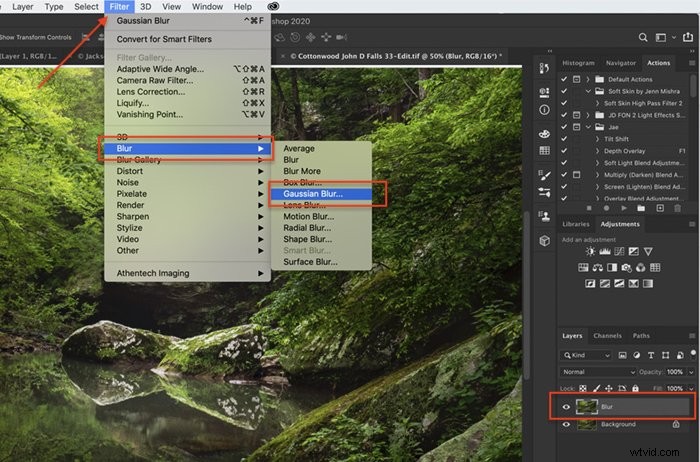Choose Gaussian Blur... in Blur submenu
This screenshot has width=700, height=462.
point(321,194)
